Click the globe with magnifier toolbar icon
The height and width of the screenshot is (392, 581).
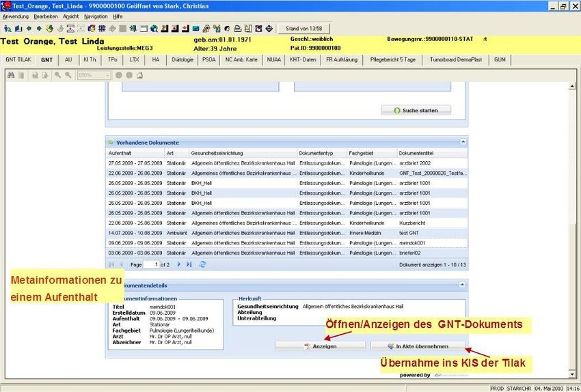[x=154, y=29]
